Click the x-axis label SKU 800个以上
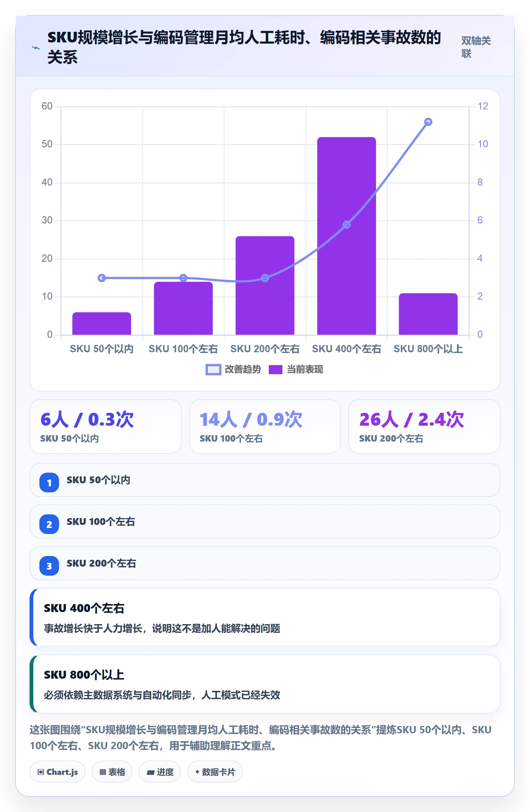Screen dimensions: 530x812 (428, 349)
